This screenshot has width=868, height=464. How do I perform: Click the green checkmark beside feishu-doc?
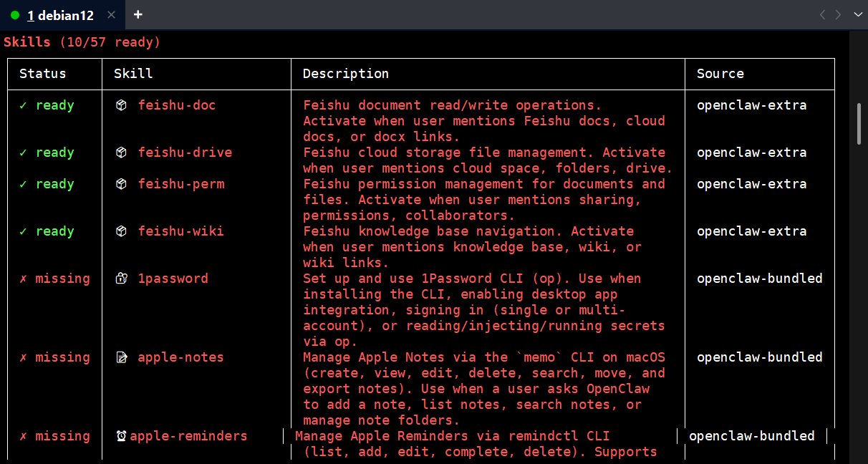pyautogui.click(x=23, y=105)
